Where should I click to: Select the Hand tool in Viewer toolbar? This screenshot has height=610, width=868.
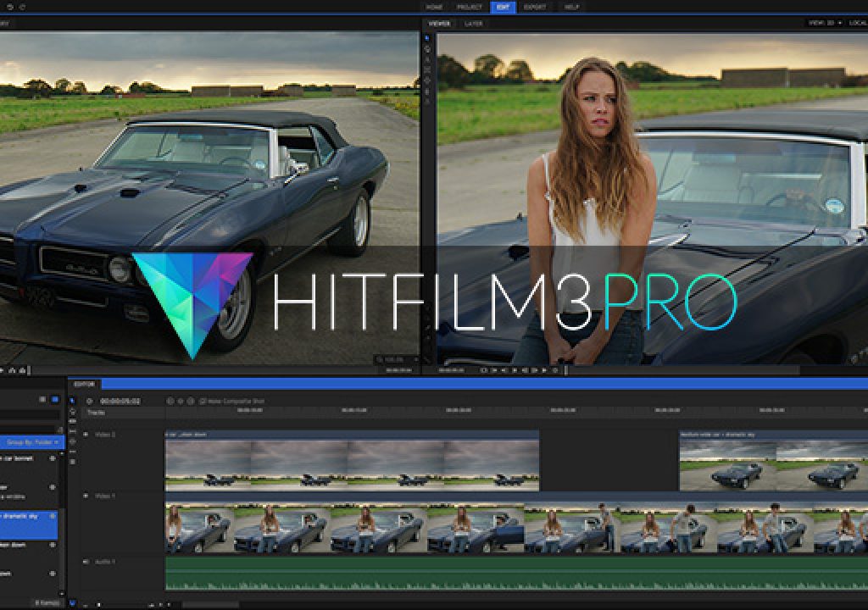click(427, 49)
